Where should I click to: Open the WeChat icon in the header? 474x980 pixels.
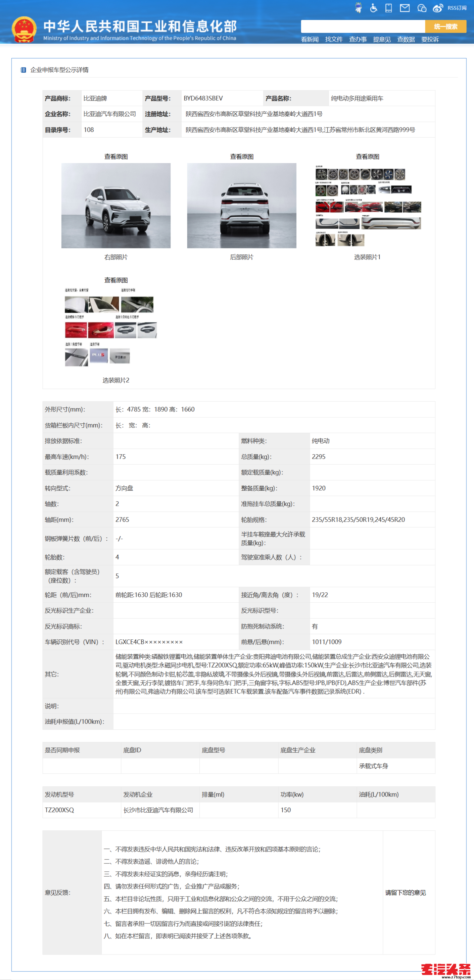pyautogui.click(x=422, y=8)
